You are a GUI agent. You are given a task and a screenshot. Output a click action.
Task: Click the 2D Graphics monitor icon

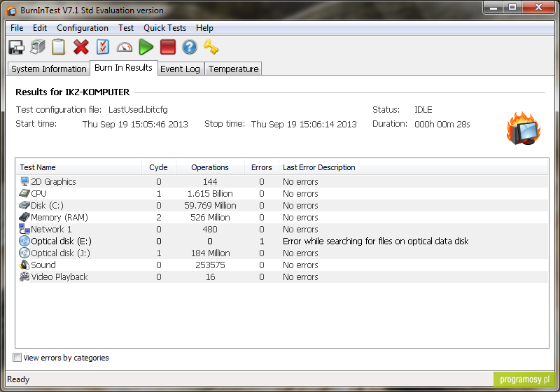click(x=24, y=181)
